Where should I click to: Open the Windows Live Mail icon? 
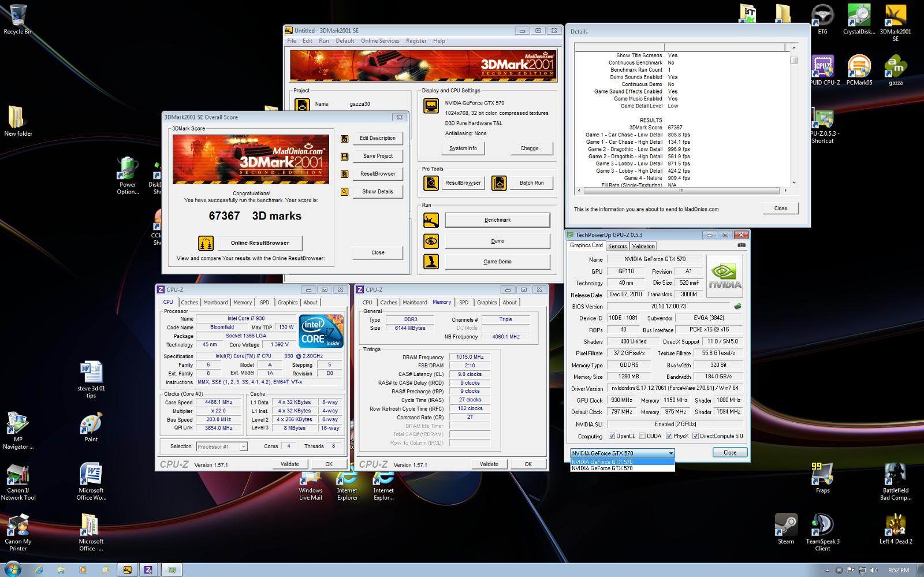tap(311, 486)
